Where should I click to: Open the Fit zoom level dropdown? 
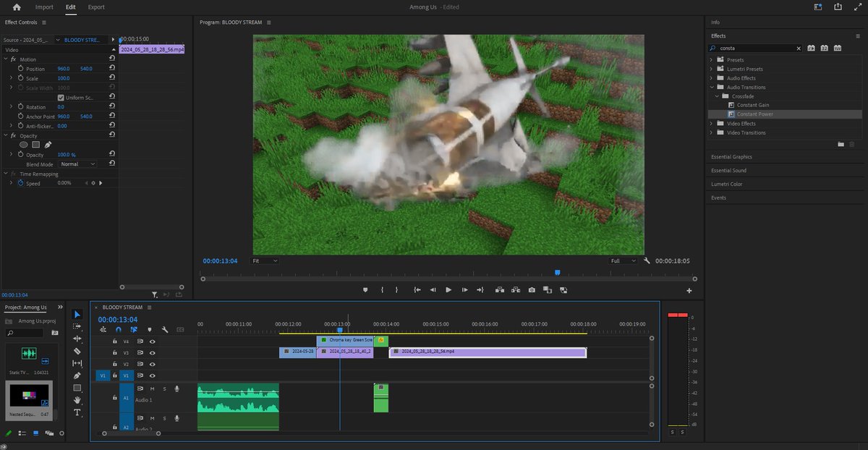tap(264, 260)
